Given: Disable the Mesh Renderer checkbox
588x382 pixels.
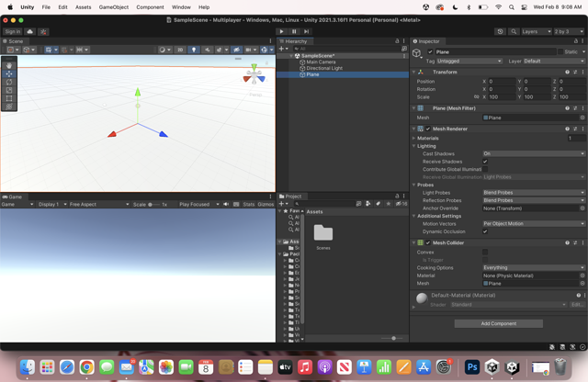Looking at the screenshot, I should tap(428, 129).
